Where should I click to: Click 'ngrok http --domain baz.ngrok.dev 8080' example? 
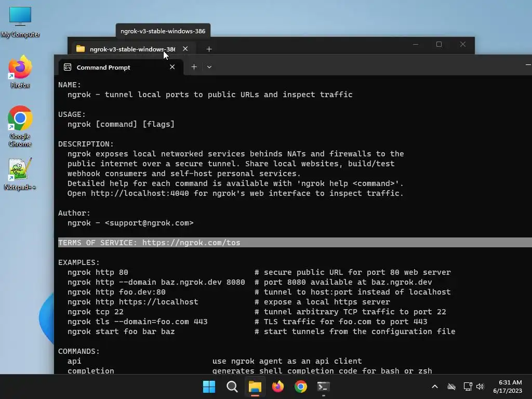(x=156, y=282)
